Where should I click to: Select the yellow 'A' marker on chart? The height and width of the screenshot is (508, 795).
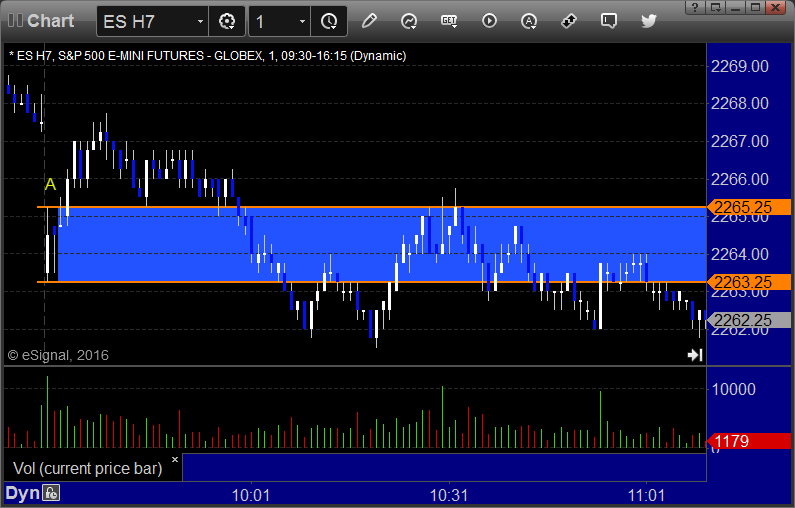point(50,184)
